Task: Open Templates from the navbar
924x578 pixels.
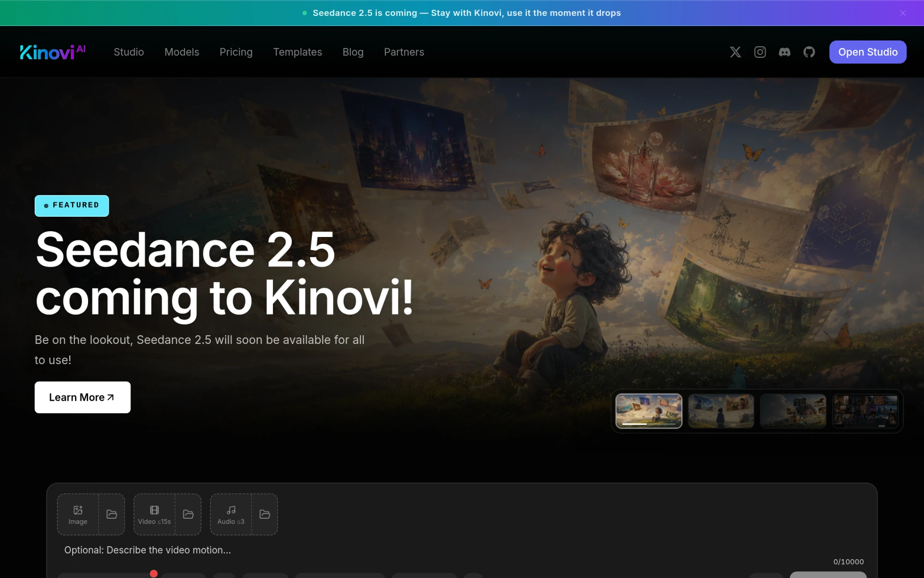Action: point(297,52)
